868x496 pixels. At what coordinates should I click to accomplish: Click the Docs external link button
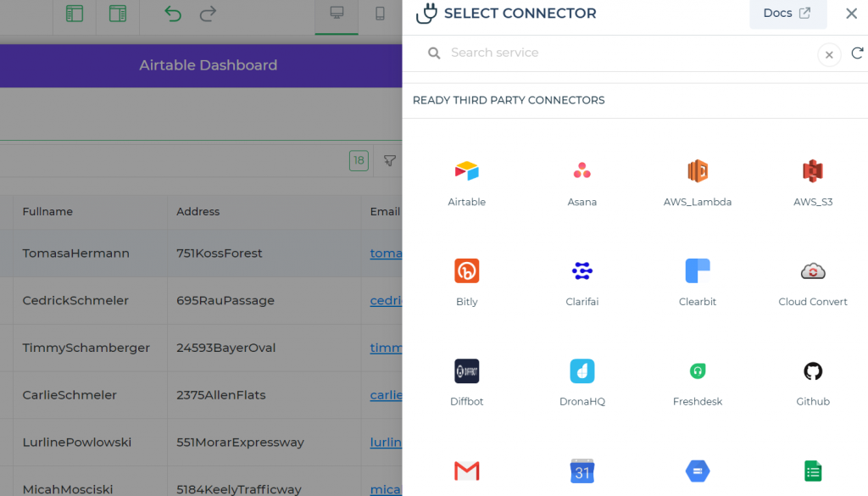coord(787,14)
